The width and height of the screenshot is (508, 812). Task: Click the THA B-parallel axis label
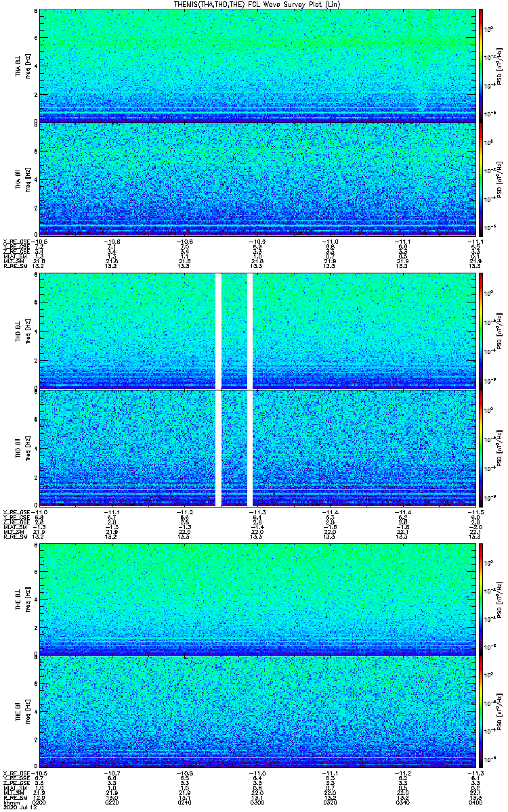point(19,181)
